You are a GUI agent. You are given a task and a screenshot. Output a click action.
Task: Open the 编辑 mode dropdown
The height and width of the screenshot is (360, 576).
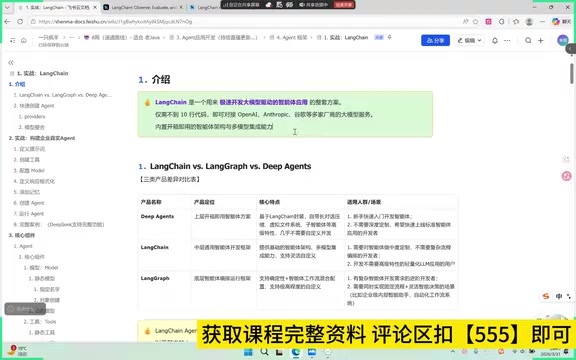469,40
